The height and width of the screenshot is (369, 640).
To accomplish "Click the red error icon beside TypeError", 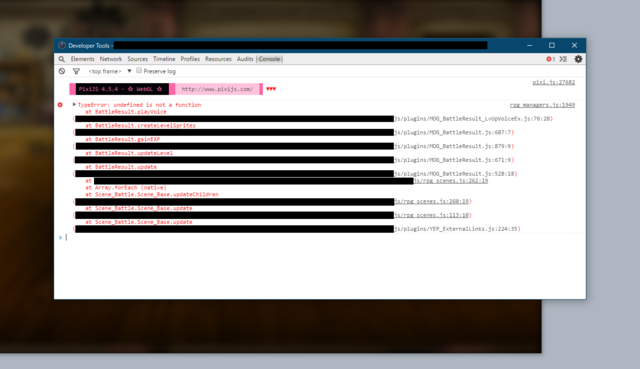I will [60, 105].
